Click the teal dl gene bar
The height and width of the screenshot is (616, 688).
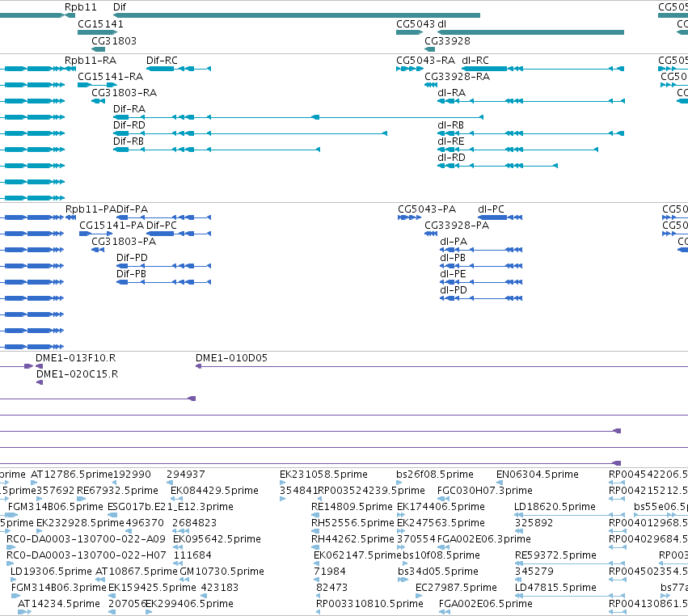point(530,32)
